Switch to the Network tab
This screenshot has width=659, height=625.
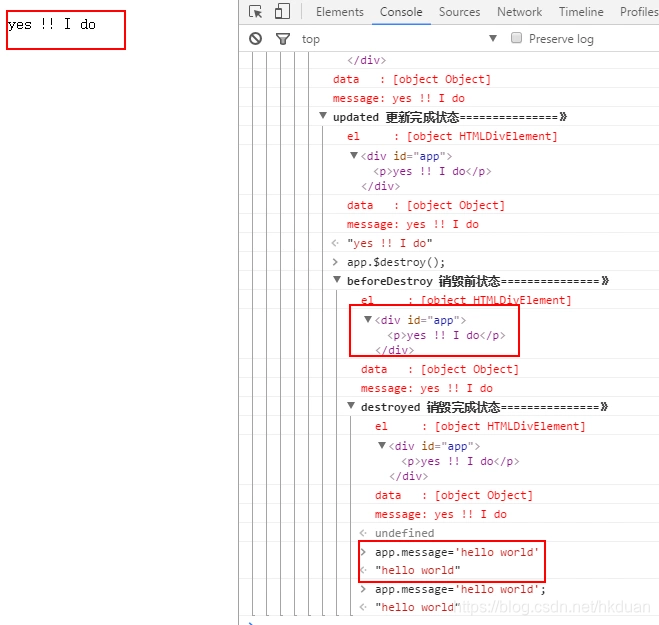(x=519, y=12)
